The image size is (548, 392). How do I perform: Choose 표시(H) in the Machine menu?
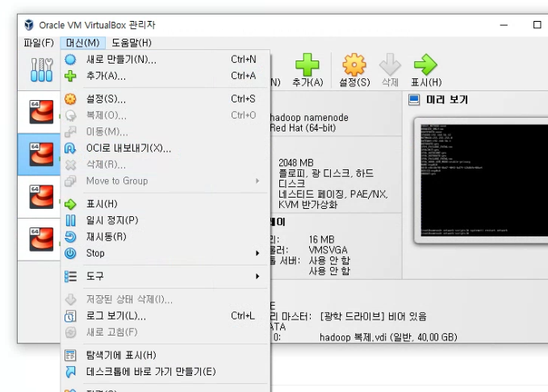(x=165, y=204)
